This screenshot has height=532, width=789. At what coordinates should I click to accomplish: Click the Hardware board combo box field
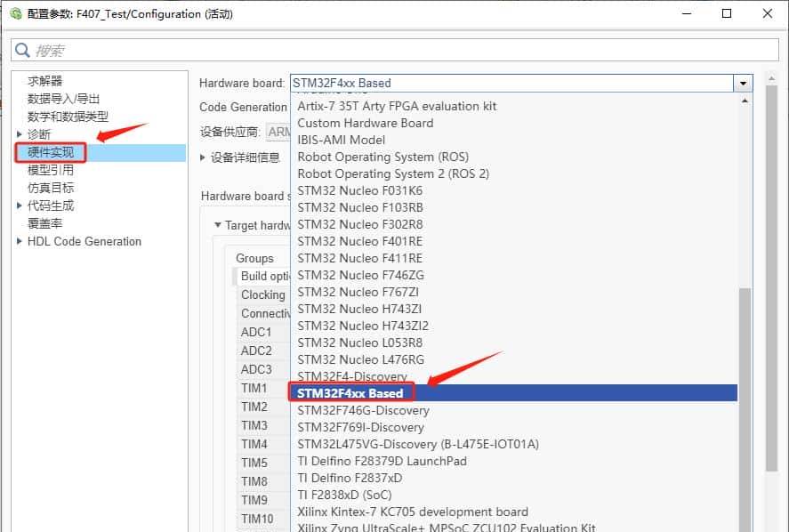pos(511,83)
